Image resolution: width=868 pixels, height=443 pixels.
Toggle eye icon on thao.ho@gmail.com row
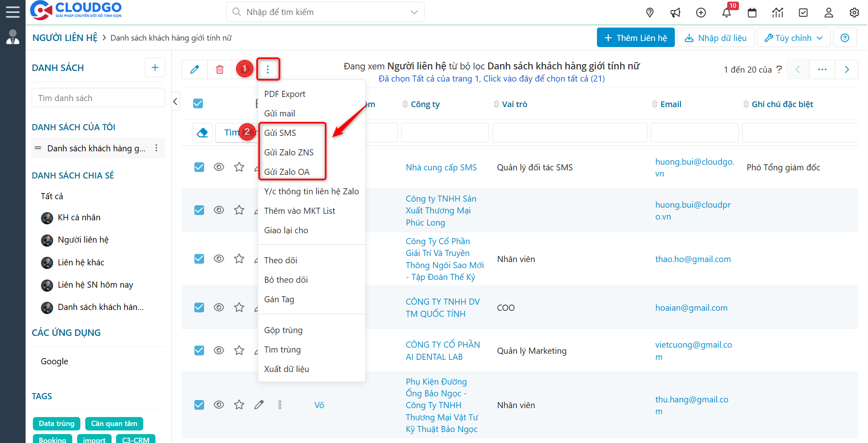(219, 259)
